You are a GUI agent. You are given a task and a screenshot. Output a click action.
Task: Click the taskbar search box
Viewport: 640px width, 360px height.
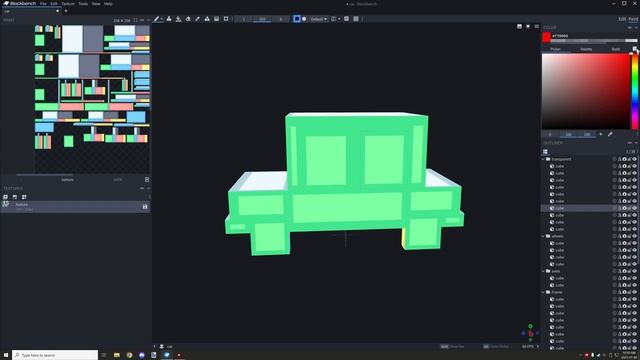(55, 355)
